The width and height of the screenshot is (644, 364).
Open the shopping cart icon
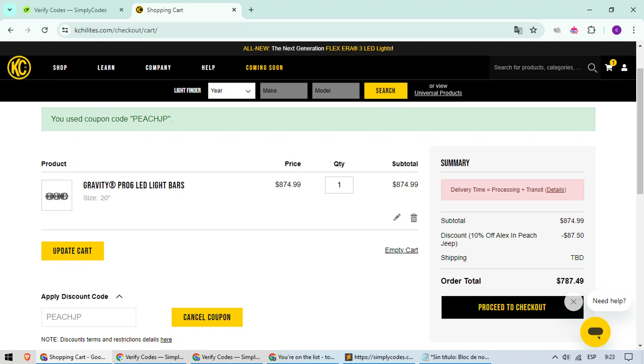[x=609, y=67]
